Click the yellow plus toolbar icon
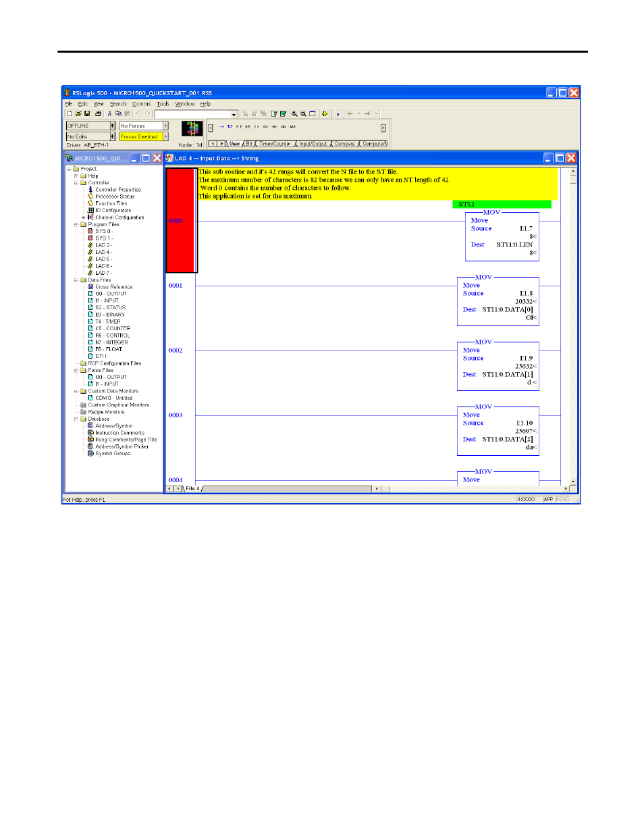 pos(325,114)
